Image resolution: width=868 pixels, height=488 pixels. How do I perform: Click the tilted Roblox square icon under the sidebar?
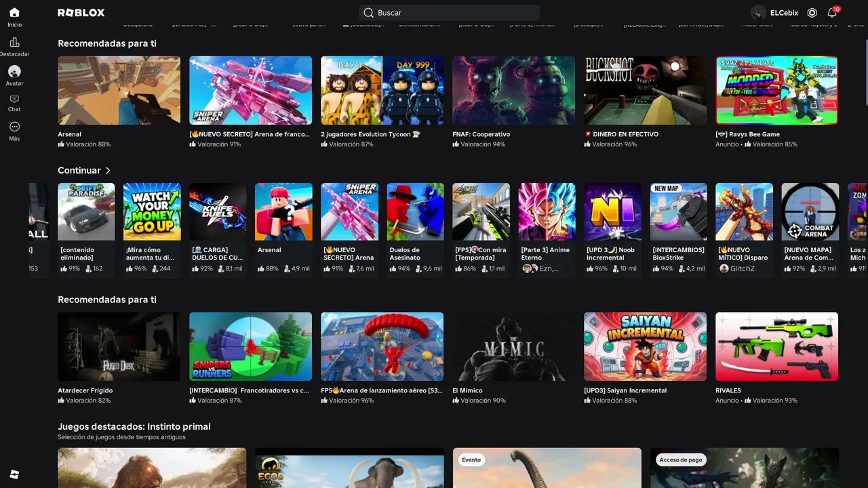pos(14,474)
